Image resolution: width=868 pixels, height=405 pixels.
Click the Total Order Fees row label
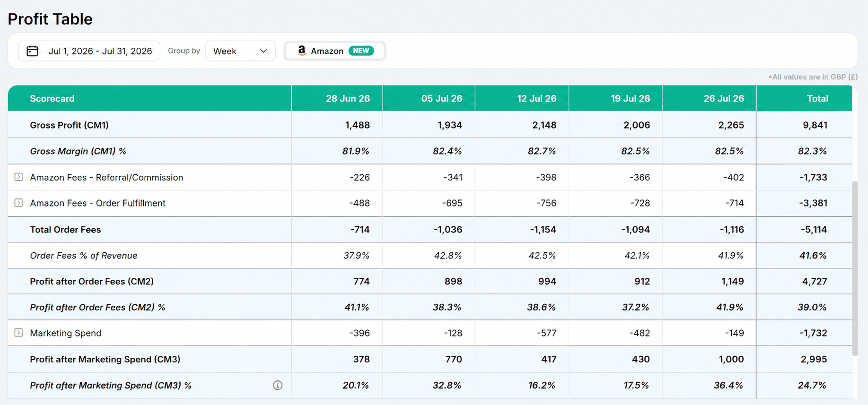point(65,230)
